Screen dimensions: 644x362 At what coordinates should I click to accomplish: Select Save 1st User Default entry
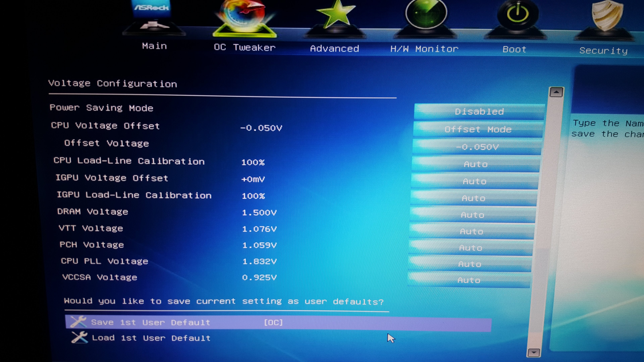pyautogui.click(x=150, y=322)
